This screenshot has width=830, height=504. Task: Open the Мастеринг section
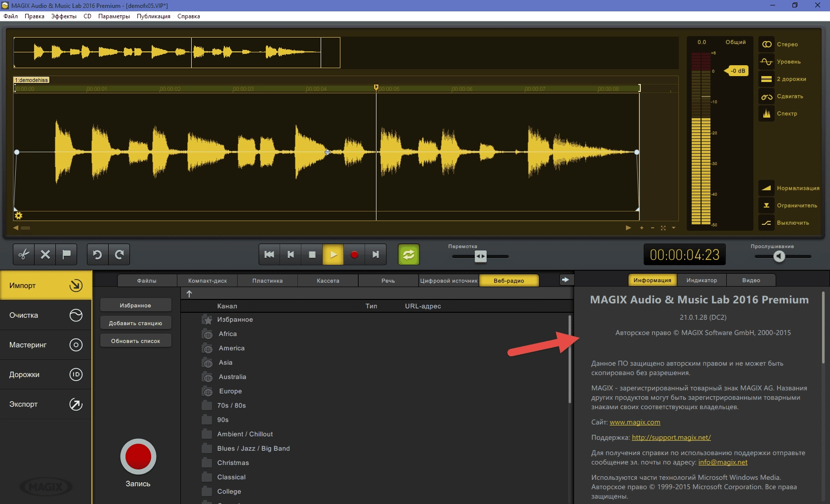(x=46, y=345)
